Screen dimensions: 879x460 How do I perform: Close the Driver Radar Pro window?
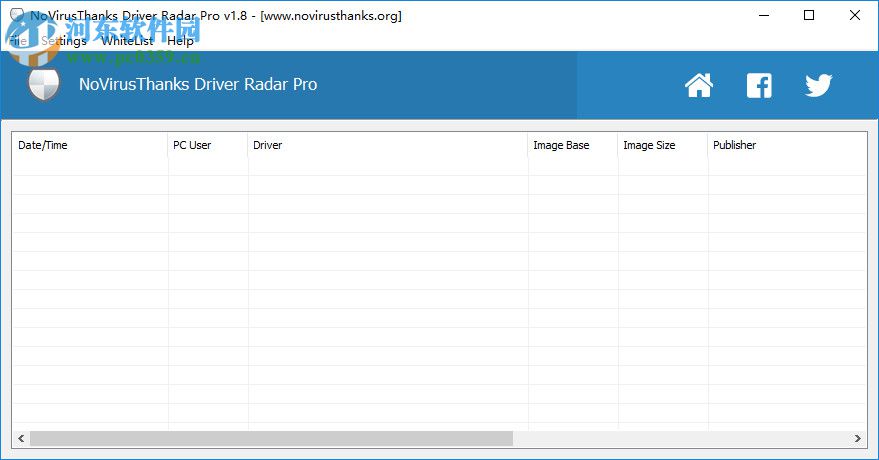click(x=855, y=15)
